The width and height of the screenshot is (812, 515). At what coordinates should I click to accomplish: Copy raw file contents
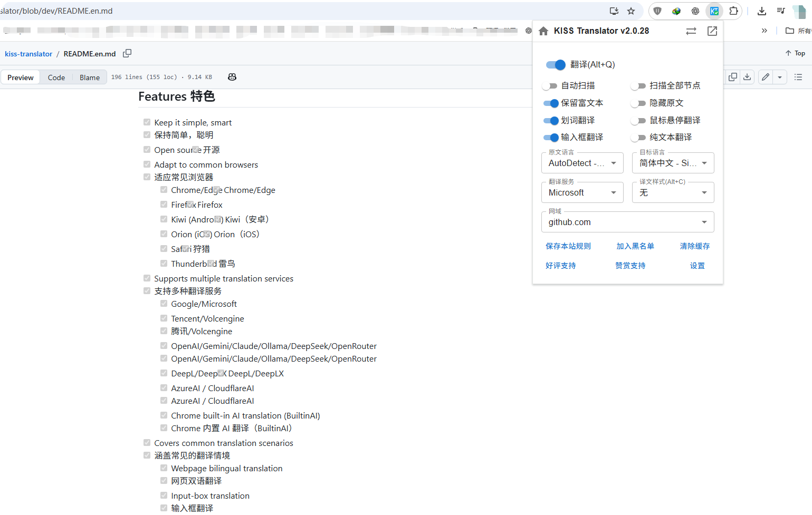[x=733, y=77]
